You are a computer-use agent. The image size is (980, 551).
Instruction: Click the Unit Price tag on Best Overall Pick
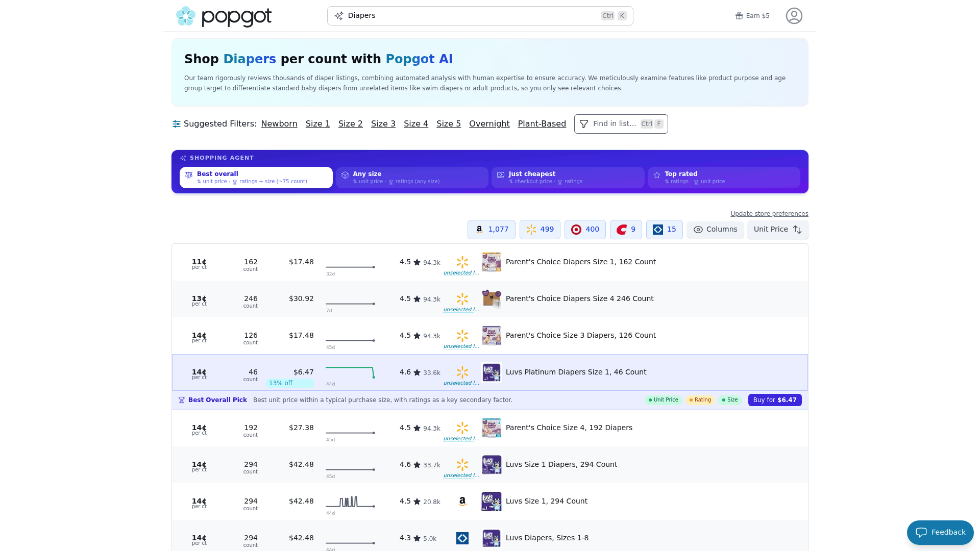[x=664, y=400]
